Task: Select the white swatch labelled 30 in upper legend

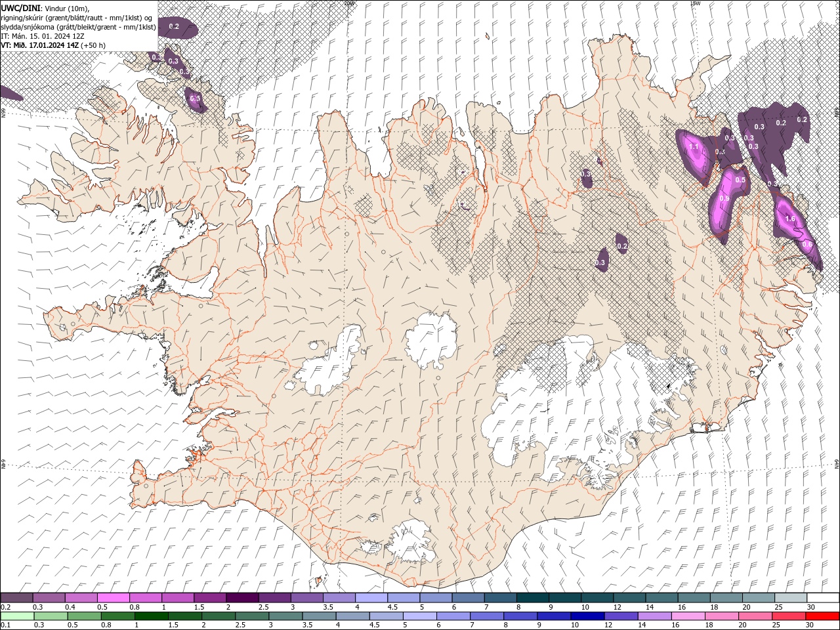Action: pos(822,598)
